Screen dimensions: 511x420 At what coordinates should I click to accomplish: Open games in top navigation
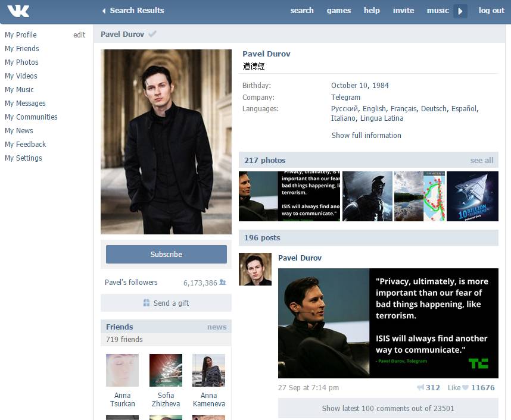click(x=339, y=11)
